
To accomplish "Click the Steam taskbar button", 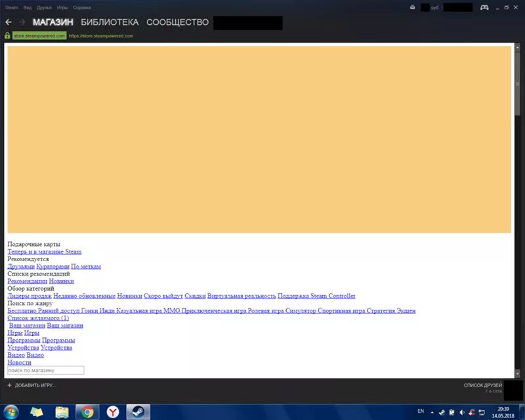I will (138, 411).
